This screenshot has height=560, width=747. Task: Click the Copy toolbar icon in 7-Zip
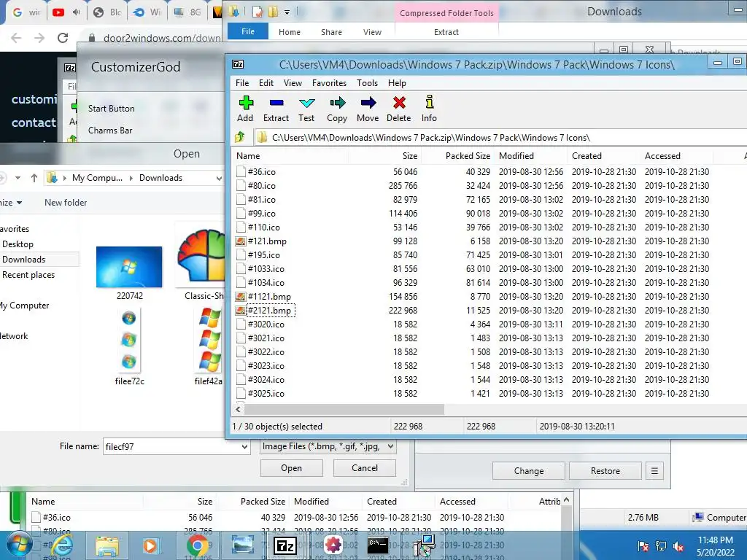(337, 103)
